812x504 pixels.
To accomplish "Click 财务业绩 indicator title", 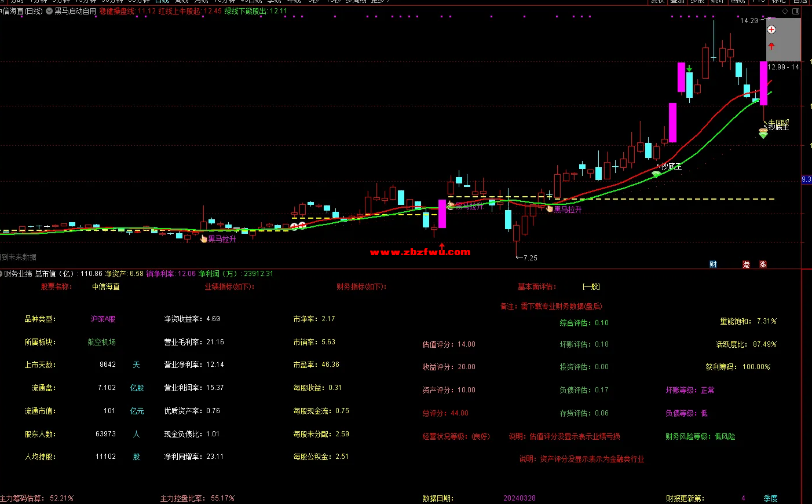I will (19, 274).
